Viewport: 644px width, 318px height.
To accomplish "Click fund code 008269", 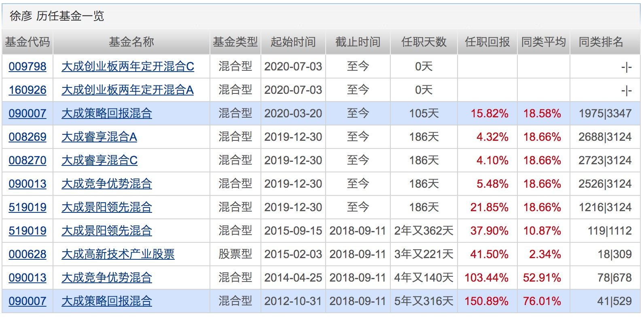I will (x=28, y=137).
